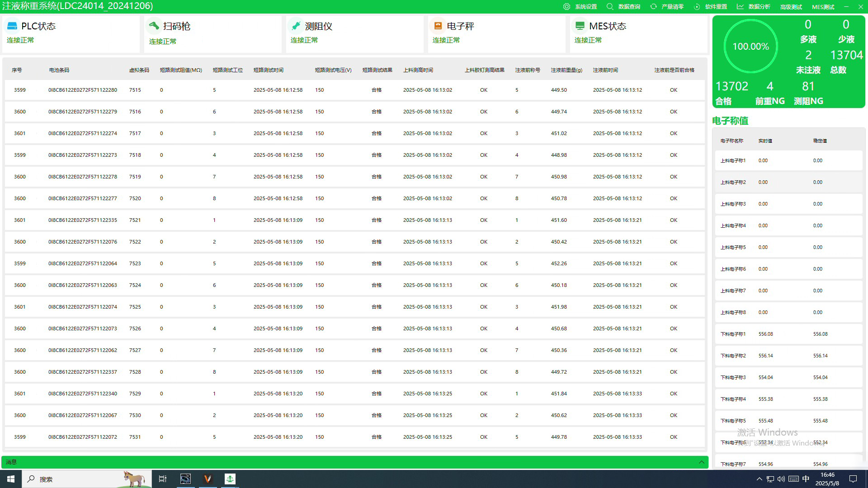Open the MES测试 menu item

pos(823,7)
